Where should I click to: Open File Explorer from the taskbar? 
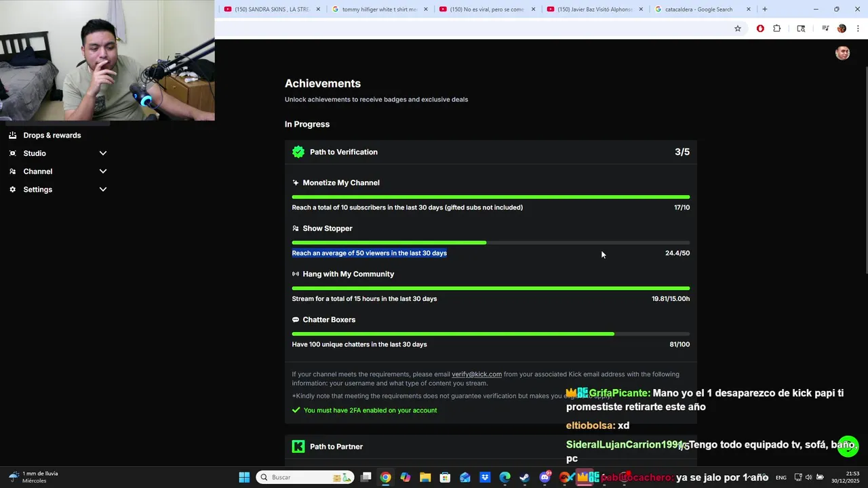click(425, 477)
